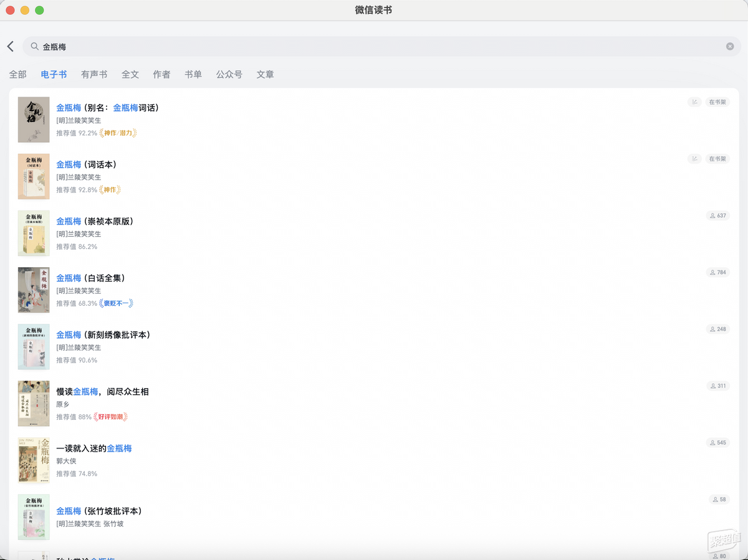Switch to the 全部 tab

point(18,75)
